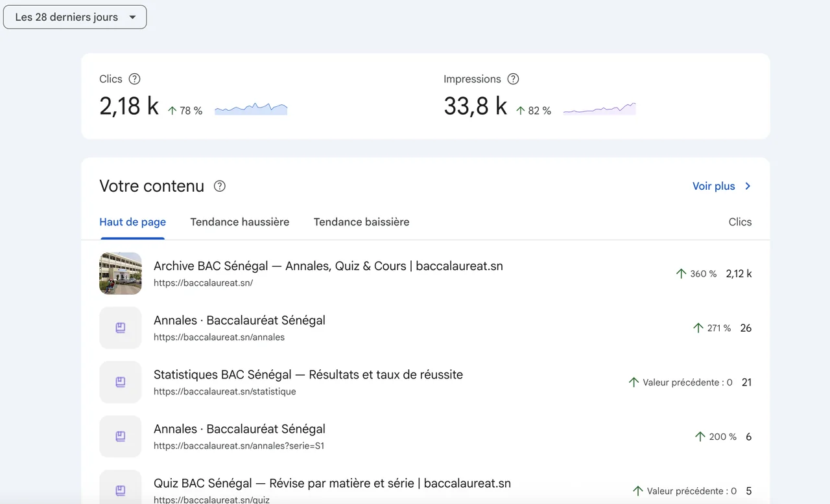This screenshot has width=830, height=504.
Task: Click the help icon next to Impressions
Action: pos(513,79)
